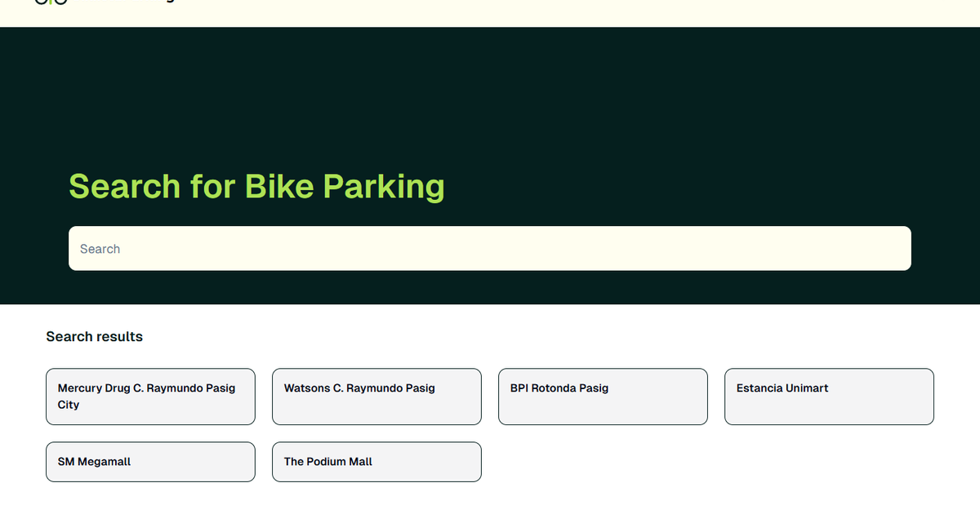
Task: Select the Watsons C. Raymundo Pasig card
Action: 376,397
